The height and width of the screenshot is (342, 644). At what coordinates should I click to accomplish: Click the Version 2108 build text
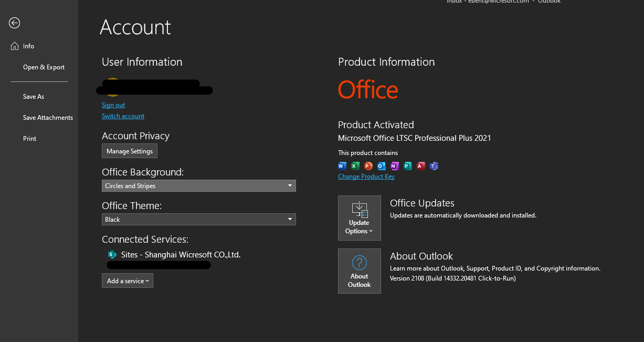(x=453, y=278)
